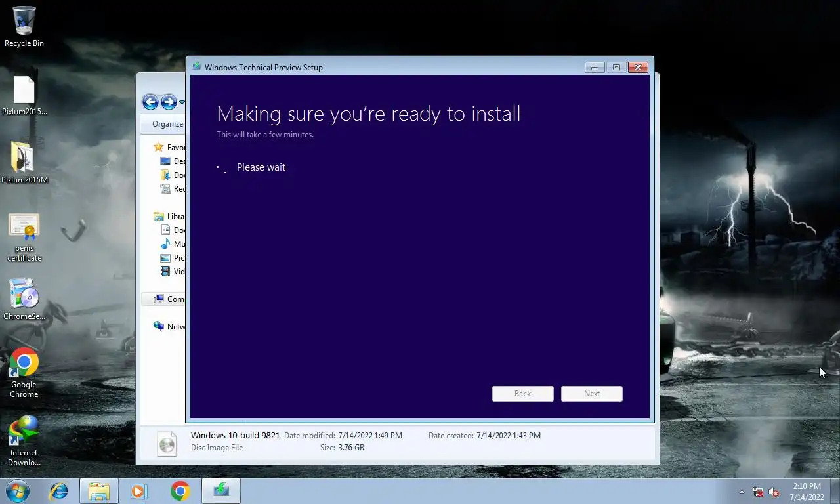The width and height of the screenshot is (840, 504).
Task: Click the 'Windows 10 build 9821' file name
Action: (x=236, y=435)
